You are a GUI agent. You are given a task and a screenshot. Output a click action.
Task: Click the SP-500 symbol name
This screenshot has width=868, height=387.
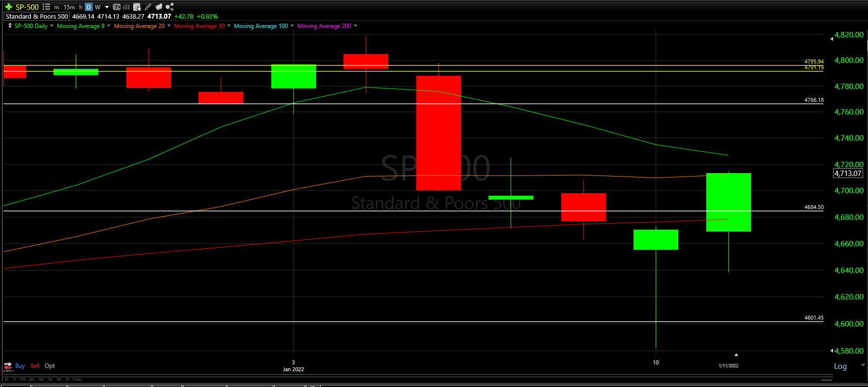point(27,7)
